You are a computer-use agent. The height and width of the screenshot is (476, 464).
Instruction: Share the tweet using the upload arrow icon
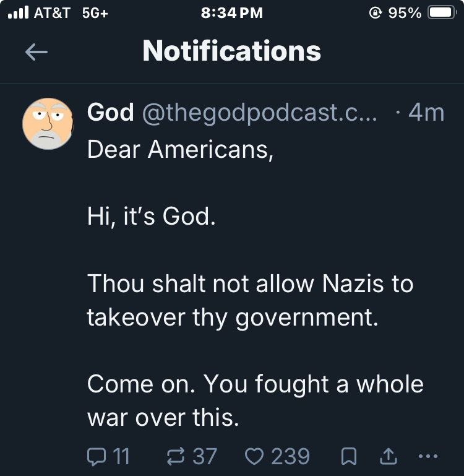click(x=388, y=457)
